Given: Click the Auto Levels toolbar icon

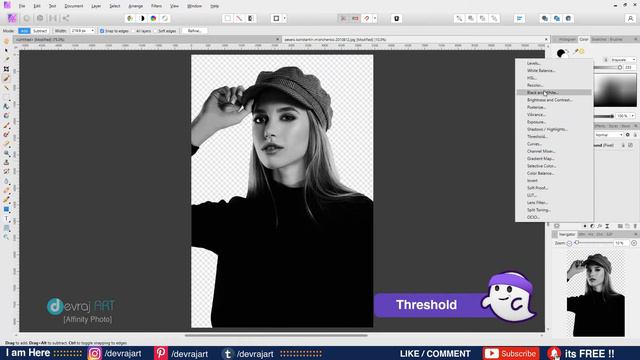Looking at the screenshot, I should [x=130, y=18].
